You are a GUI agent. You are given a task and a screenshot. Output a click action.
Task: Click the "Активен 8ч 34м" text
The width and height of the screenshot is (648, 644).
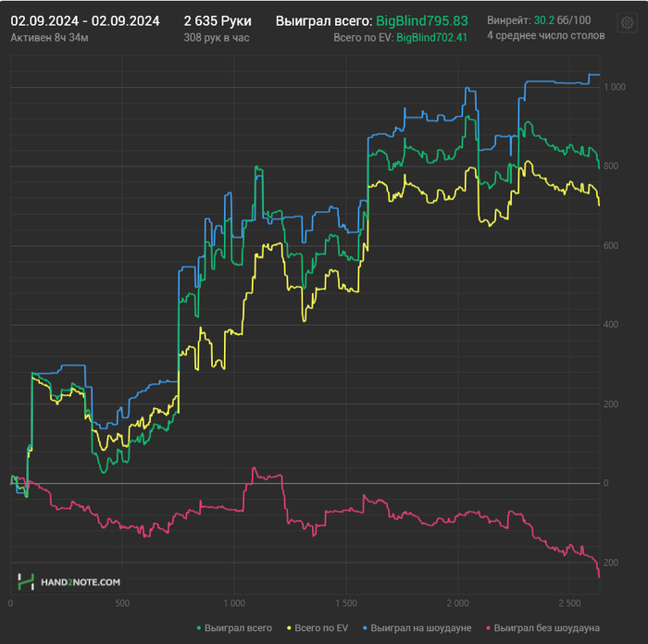49,38
